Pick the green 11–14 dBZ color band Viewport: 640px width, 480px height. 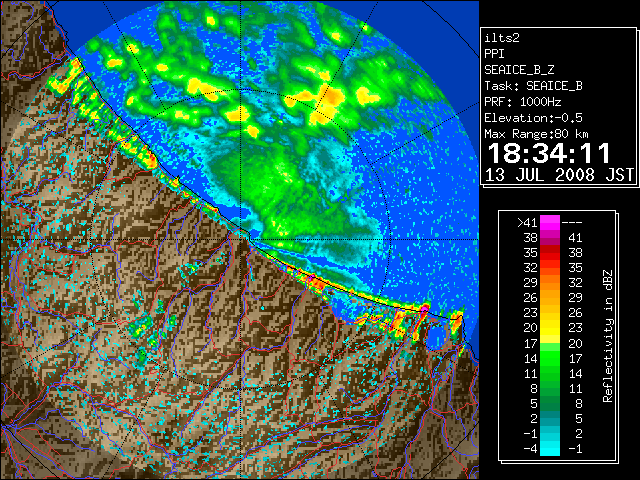coord(550,373)
